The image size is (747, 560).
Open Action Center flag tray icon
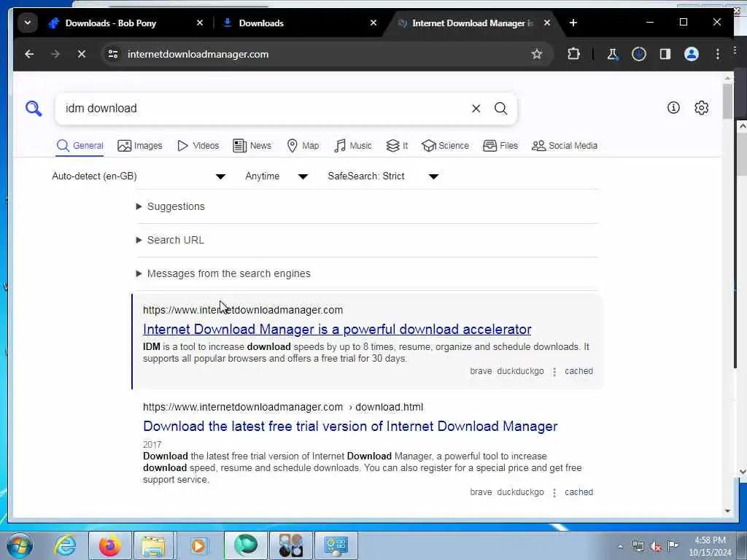tap(673, 546)
